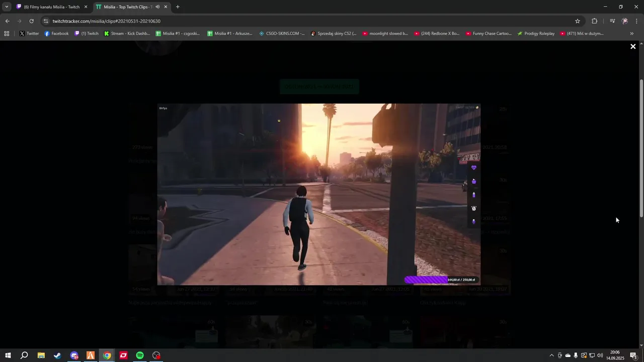Click the OneDrive cloud tray icon

568,355
